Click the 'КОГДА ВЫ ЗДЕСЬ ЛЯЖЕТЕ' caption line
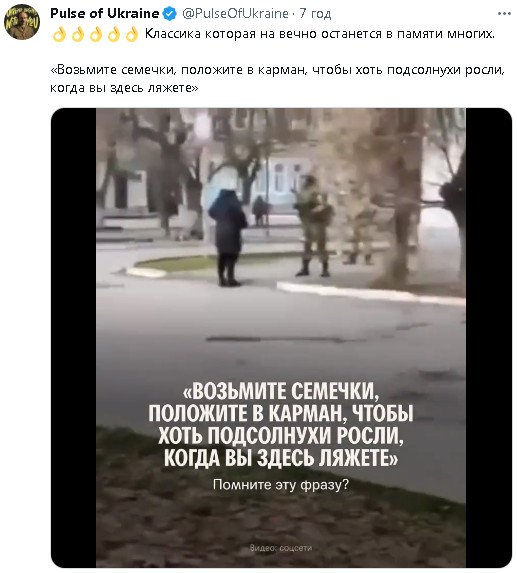This screenshot has height=573, width=517. coord(281,458)
